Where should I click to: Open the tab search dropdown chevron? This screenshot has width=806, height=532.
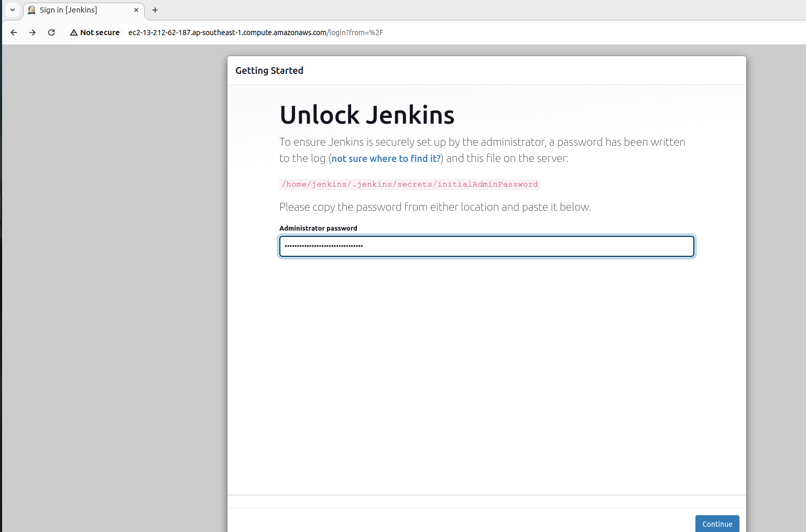pyautogui.click(x=13, y=10)
